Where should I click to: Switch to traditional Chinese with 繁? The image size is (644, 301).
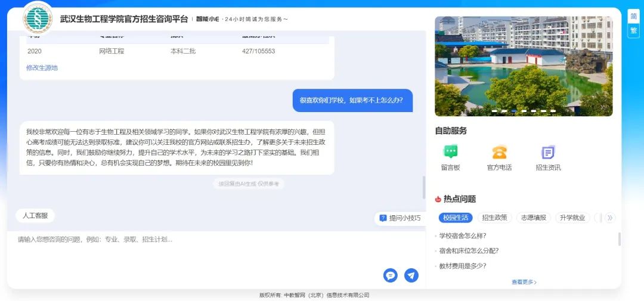tap(633, 30)
